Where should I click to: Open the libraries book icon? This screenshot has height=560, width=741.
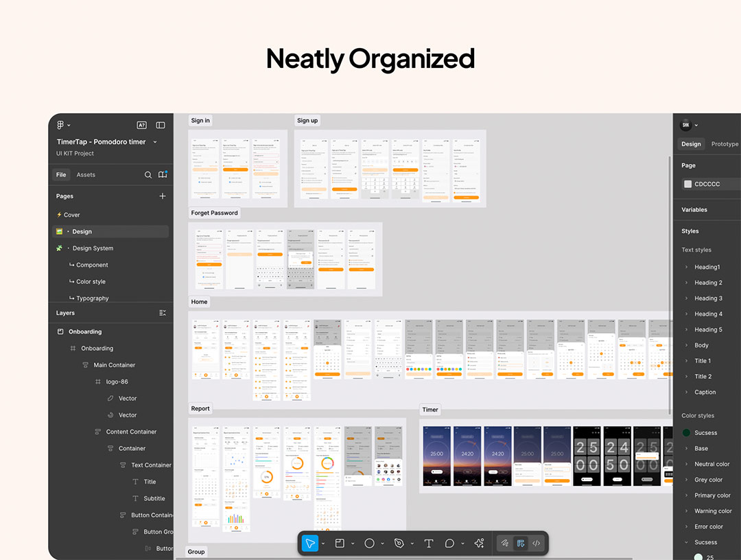163,175
